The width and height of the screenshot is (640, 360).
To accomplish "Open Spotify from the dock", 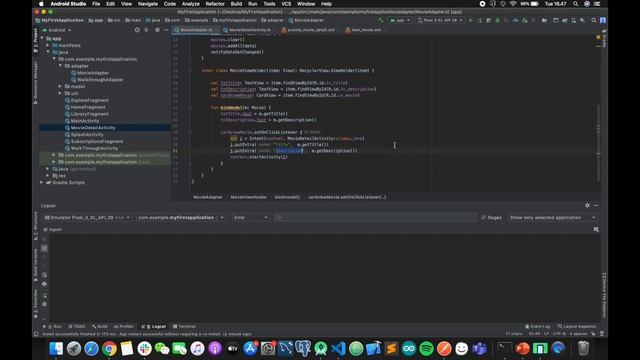I will pos(426,349).
